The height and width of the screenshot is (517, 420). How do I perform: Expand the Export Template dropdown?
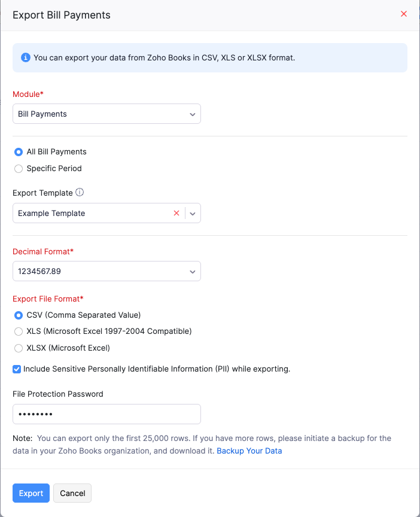pos(193,213)
